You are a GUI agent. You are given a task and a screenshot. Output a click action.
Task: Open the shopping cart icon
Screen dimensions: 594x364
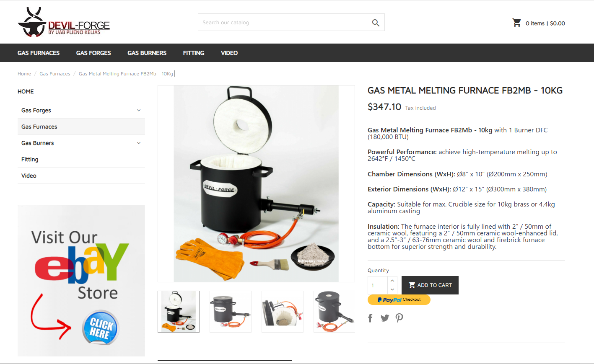(516, 23)
